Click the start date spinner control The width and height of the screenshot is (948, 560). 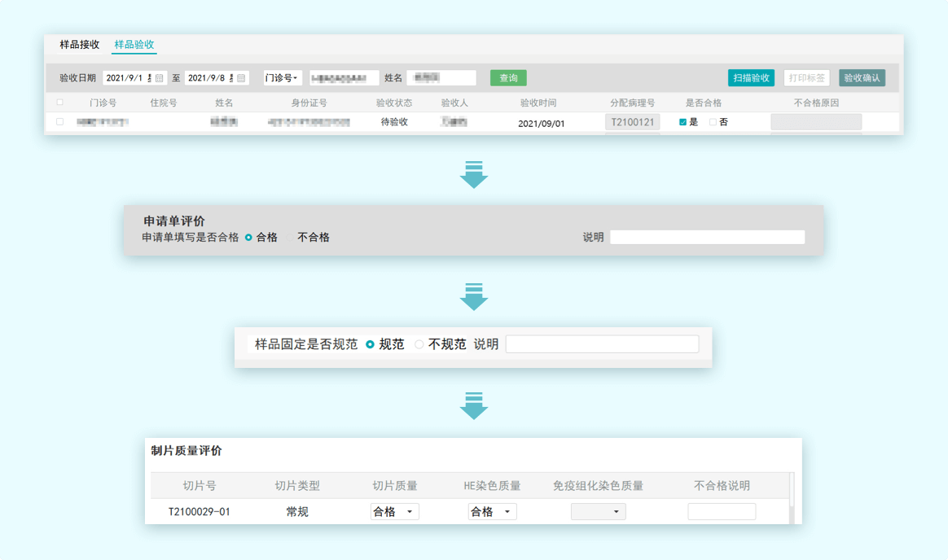point(150,78)
